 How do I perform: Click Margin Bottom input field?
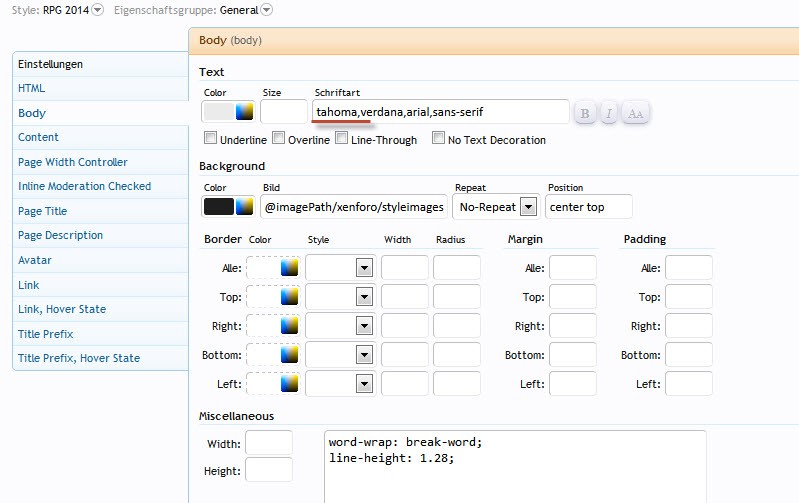click(x=573, y=355)
